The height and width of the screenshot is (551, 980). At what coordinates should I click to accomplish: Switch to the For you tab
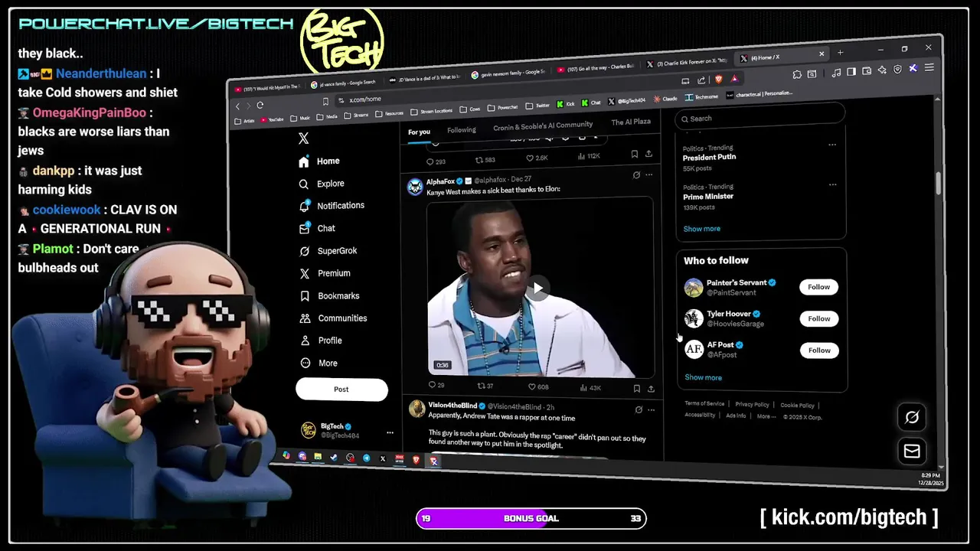[x=419, y=132]
